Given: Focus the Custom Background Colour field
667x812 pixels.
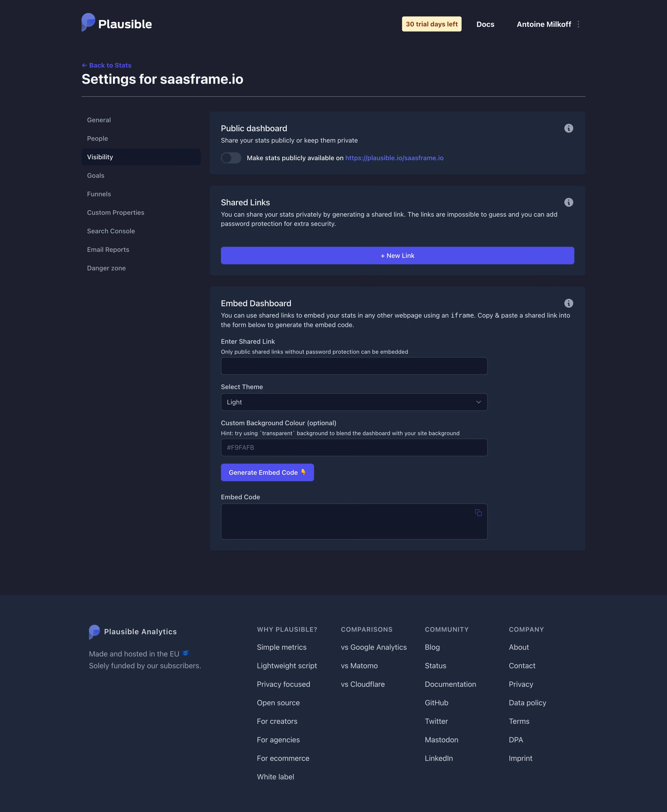Looking at the screenshot, I should [x=354, y=447].
